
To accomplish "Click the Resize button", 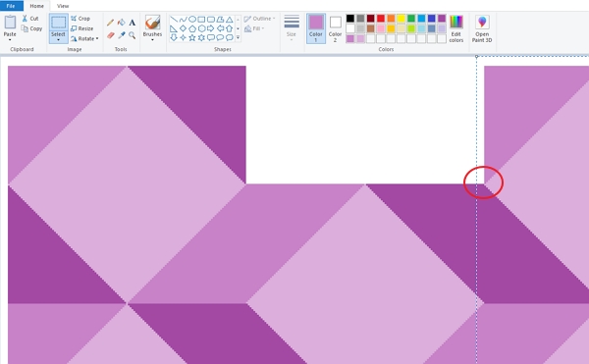I will point(81,28).
